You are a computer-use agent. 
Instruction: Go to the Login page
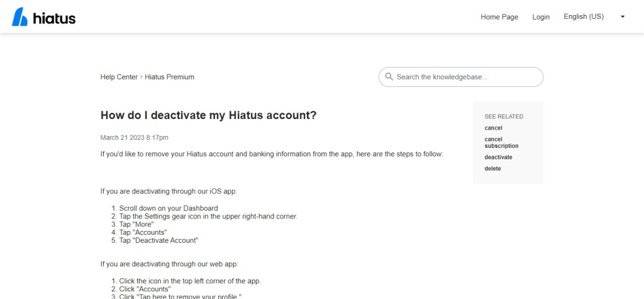tap(541, 17)
